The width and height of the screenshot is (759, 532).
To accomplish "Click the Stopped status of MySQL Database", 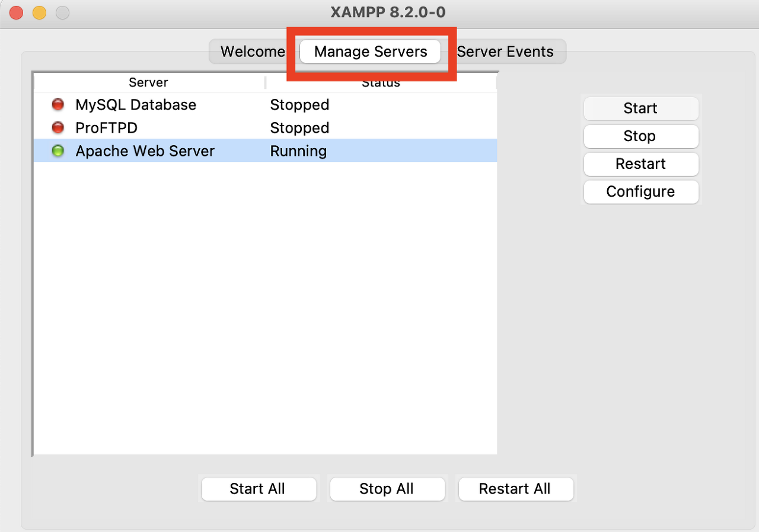I will (299, 105).
